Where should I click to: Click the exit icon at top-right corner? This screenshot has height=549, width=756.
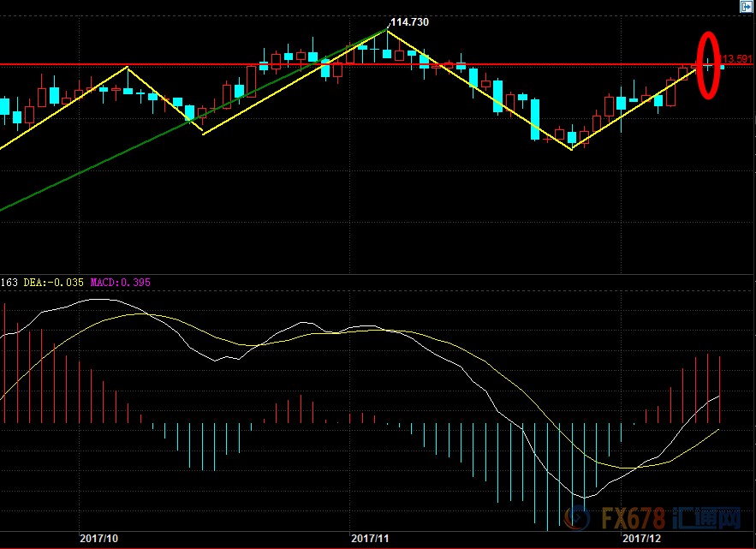point(747,6)
